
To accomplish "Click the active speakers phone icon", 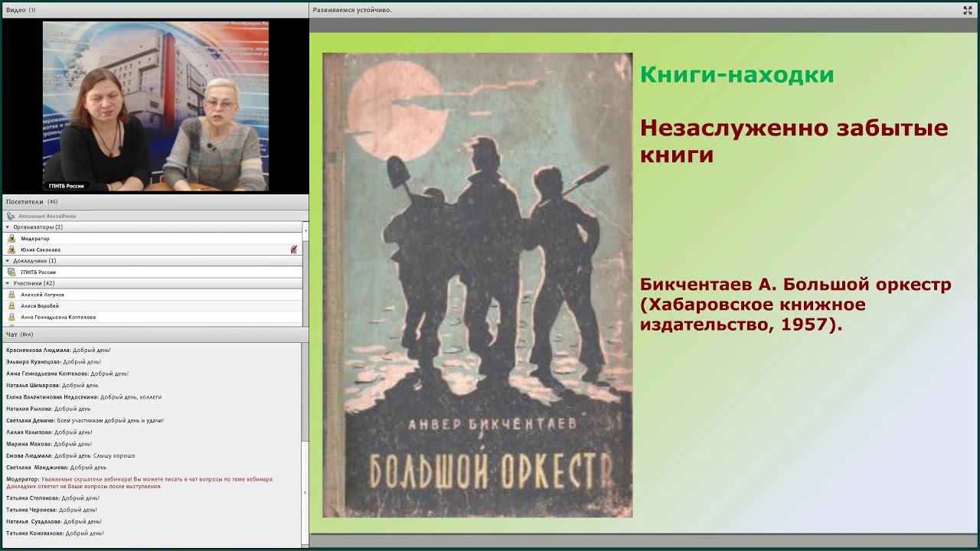I will 11,216.
